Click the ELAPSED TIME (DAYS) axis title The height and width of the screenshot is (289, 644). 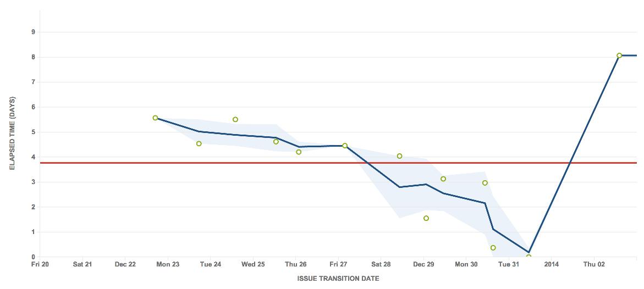pyautogui.click(x=12, y=134)
